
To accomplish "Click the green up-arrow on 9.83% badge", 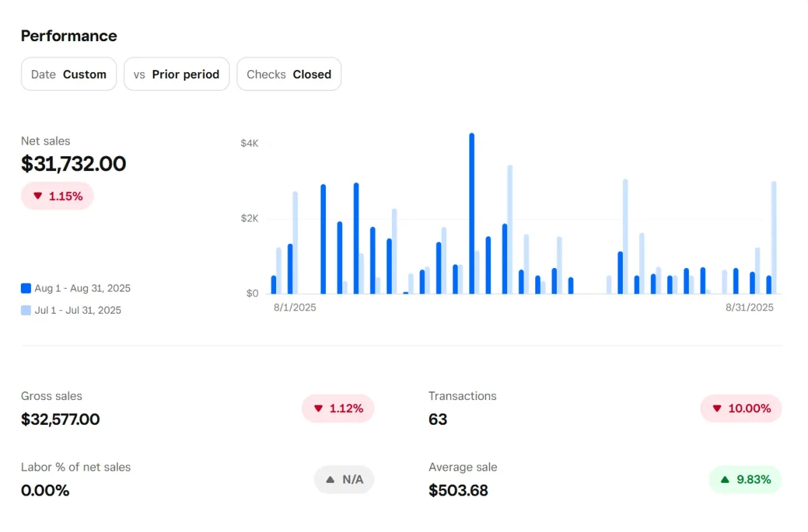I will click(x=725, y=479).
